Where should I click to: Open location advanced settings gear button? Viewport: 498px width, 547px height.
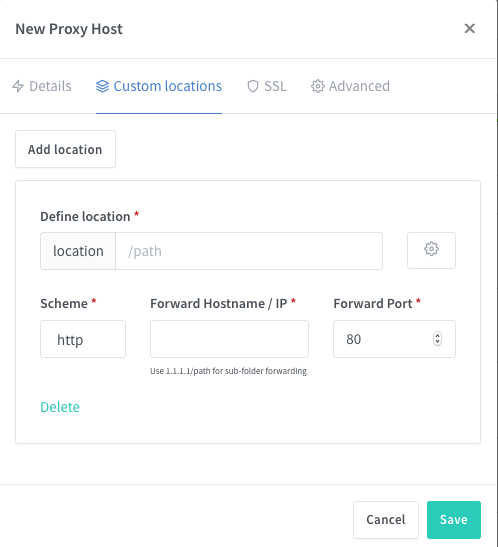[x=431, y=250]
